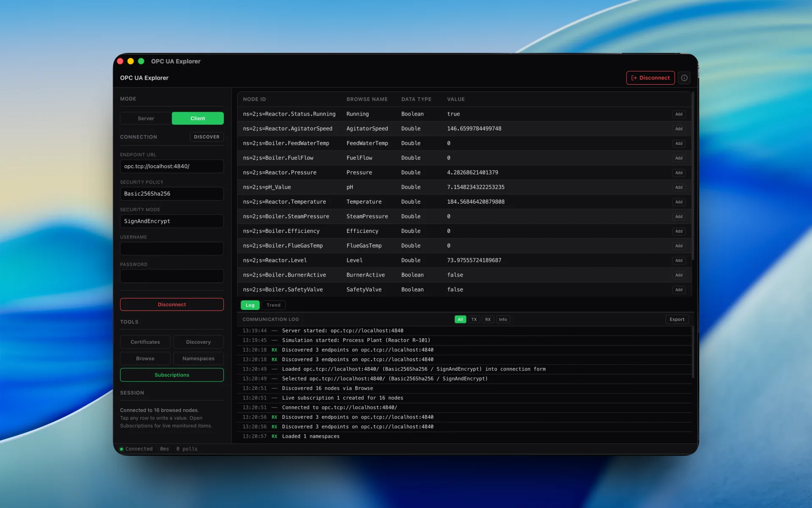Add the FlueGasTemp node
Screen dimensions: 812x508
679,246
